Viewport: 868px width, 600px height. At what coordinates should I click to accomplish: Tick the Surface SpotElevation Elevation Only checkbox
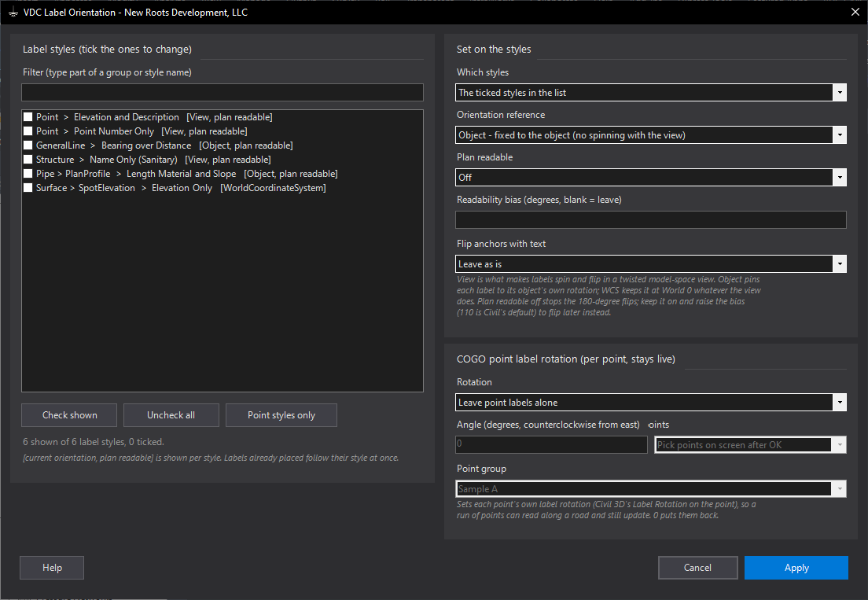coord(28,188)
